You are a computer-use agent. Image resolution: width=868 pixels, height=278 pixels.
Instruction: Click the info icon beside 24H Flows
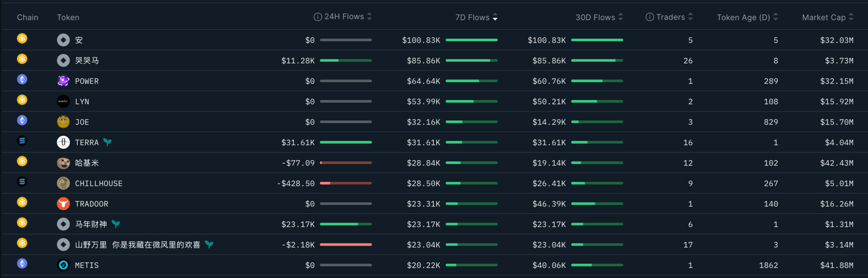click(318, 17)
